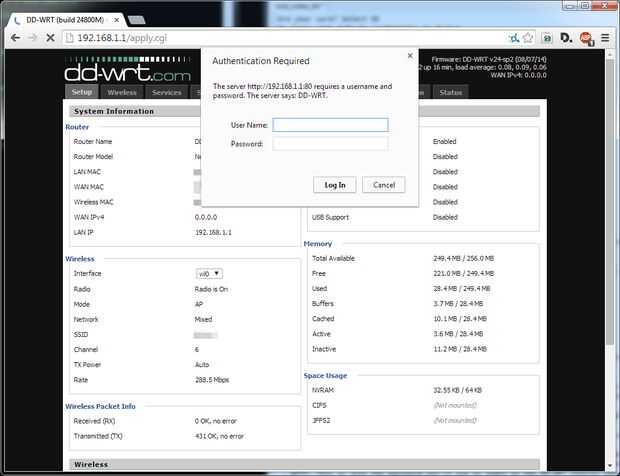The width and height of the screenshot is (620, 476).
Task: Click the LAN IP value 192.168.1.1
Action: 213,232
